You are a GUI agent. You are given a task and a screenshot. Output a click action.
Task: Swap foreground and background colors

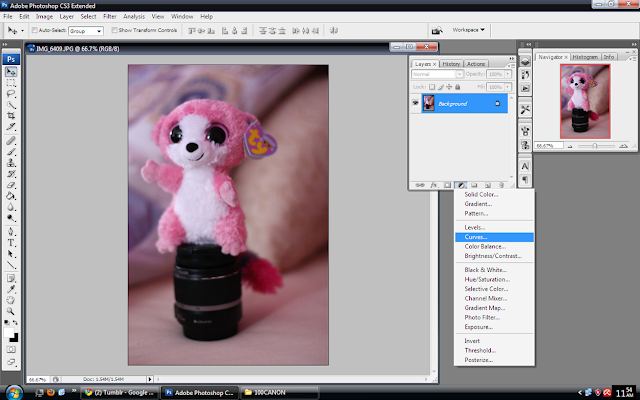coord(16,323)
